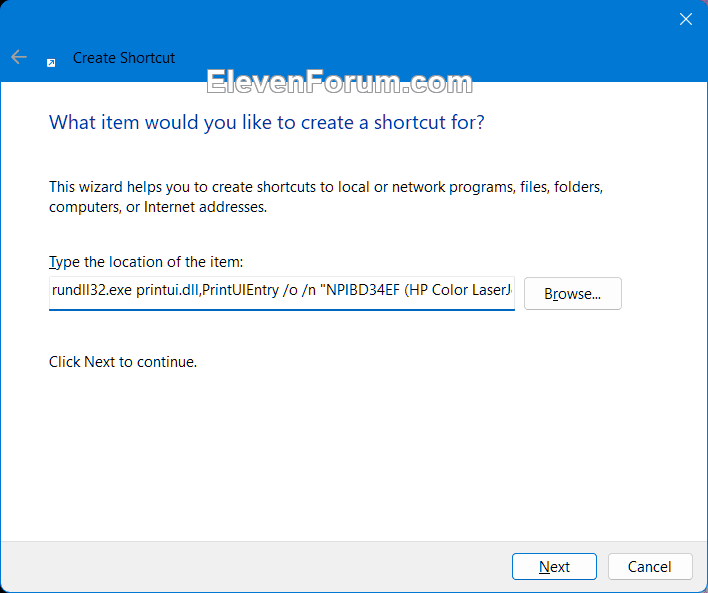
Task: Open the Browse... file picker
Action: tap(573, 294)
